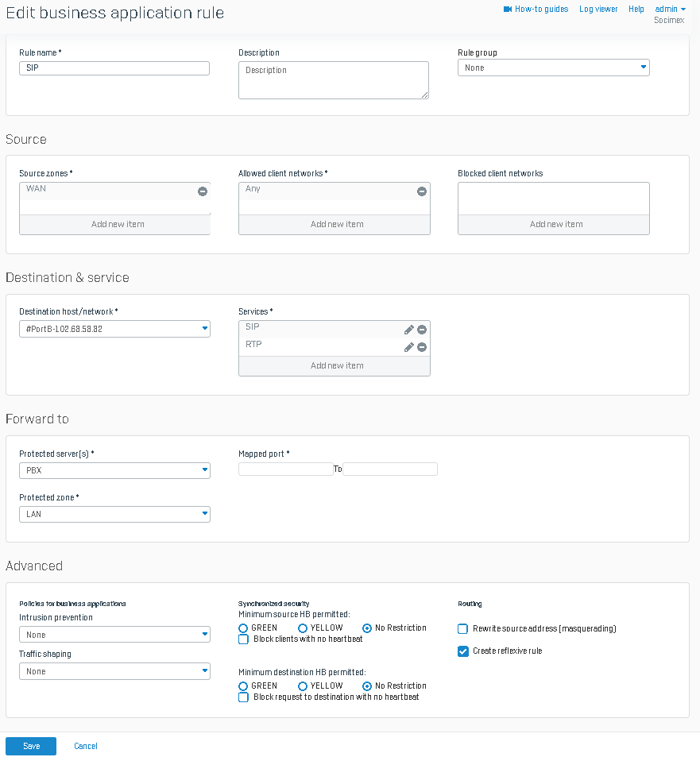
Task: Edit the SIP service entry
Action: 409,330
